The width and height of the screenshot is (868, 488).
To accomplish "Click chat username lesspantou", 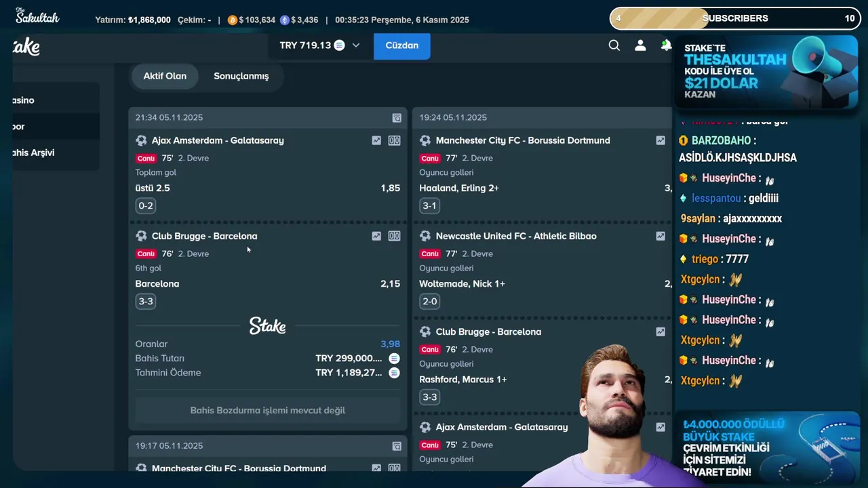I will [x=716, y=199].
